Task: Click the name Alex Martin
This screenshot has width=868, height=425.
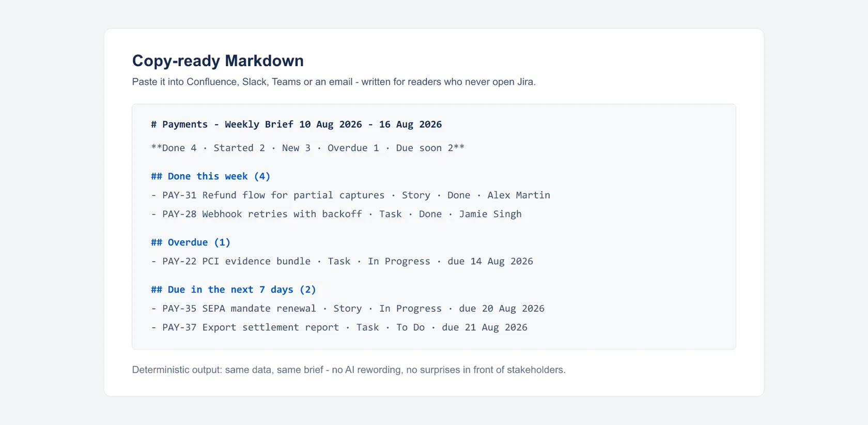Action: point(519,195)
